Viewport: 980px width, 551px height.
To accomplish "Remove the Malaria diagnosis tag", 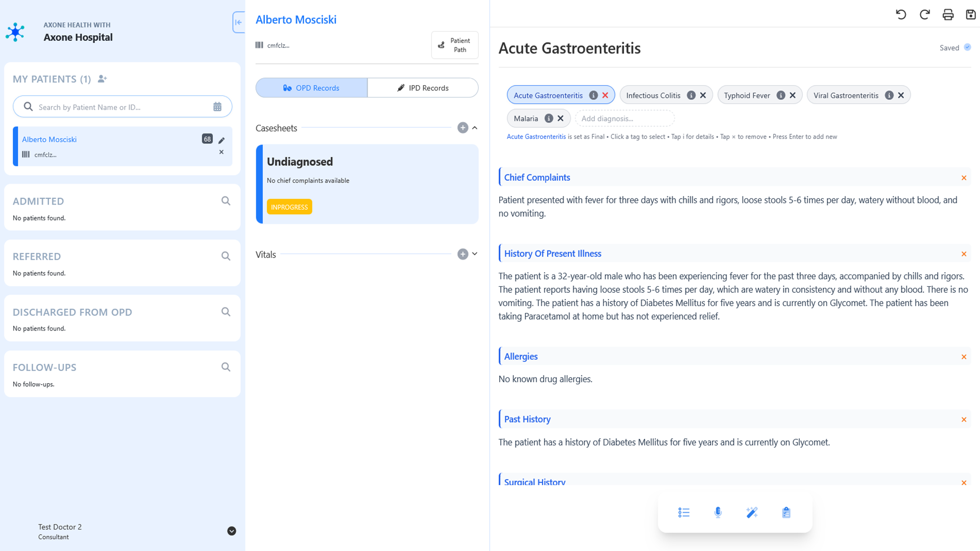I will point(560,118).
